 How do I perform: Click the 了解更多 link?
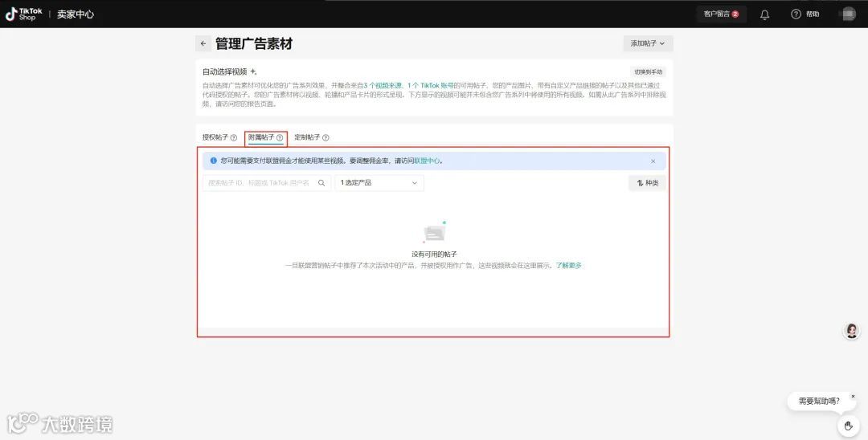(568, 266)
